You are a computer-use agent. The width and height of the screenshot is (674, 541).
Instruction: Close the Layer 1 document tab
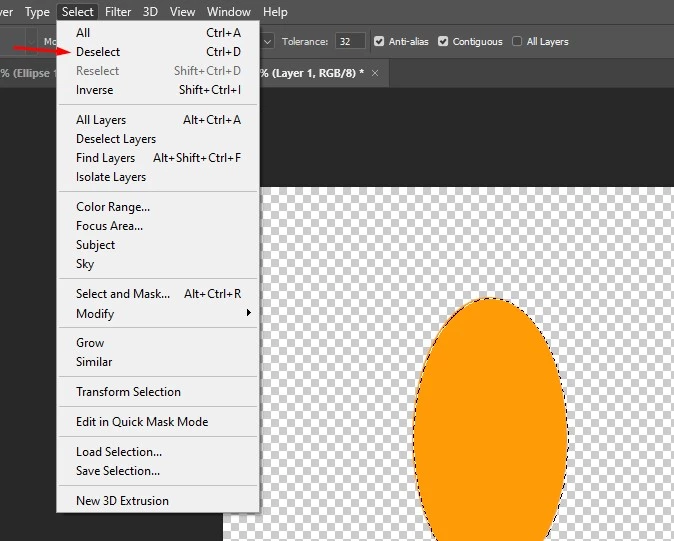(375, 73)
